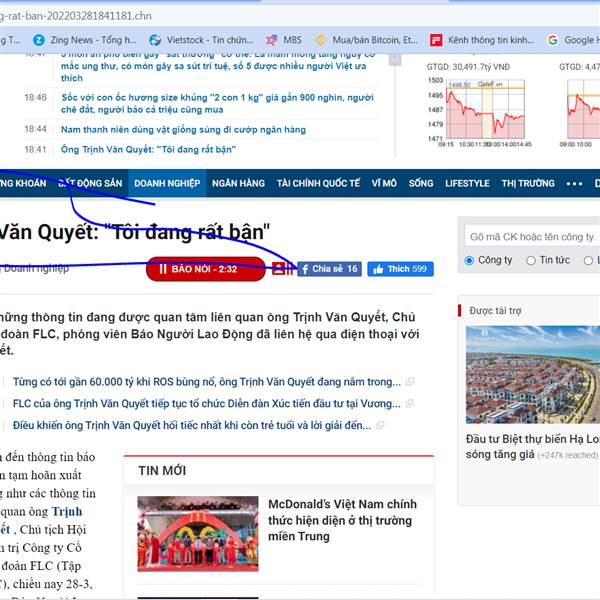Open the MBS bookmark
Viewport: 600px width, 600px height.
284,40
